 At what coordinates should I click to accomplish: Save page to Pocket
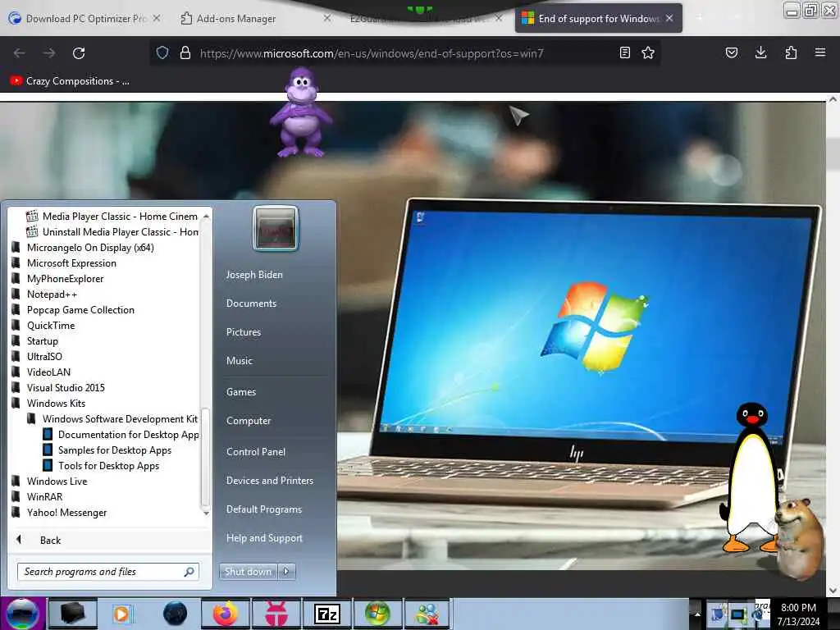pyautogui.click(x=731, y=53)
